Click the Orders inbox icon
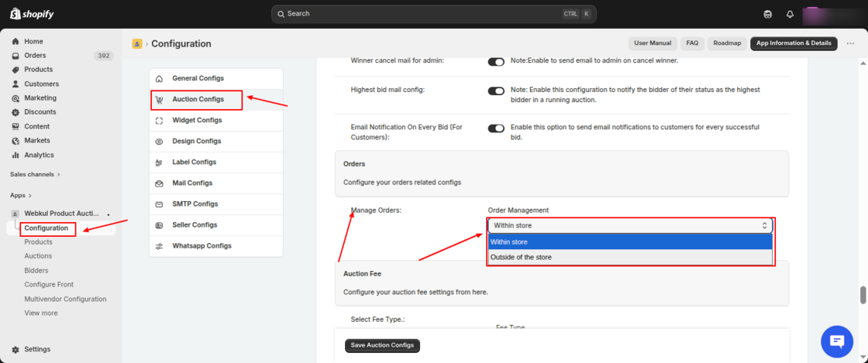 (15, 56)
